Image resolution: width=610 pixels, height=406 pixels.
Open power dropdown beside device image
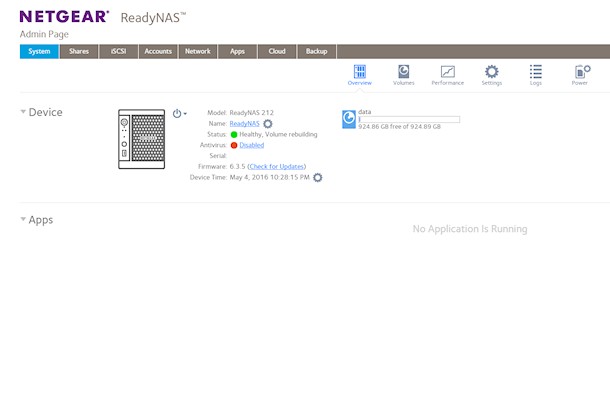point(180,113)
